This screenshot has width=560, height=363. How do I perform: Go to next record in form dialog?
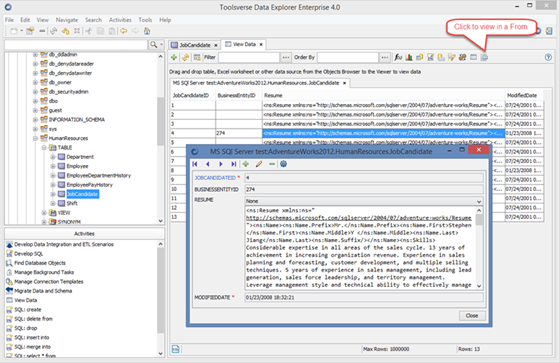click(x=220, y=164)
